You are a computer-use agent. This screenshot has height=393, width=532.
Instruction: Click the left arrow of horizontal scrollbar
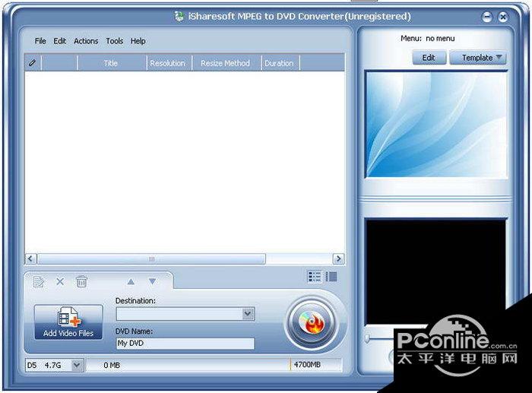[30, 259]
